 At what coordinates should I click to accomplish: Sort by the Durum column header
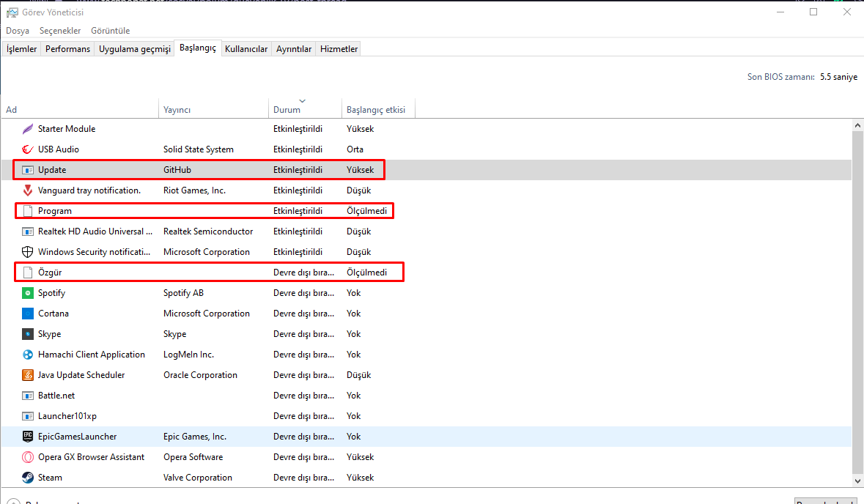306,108
